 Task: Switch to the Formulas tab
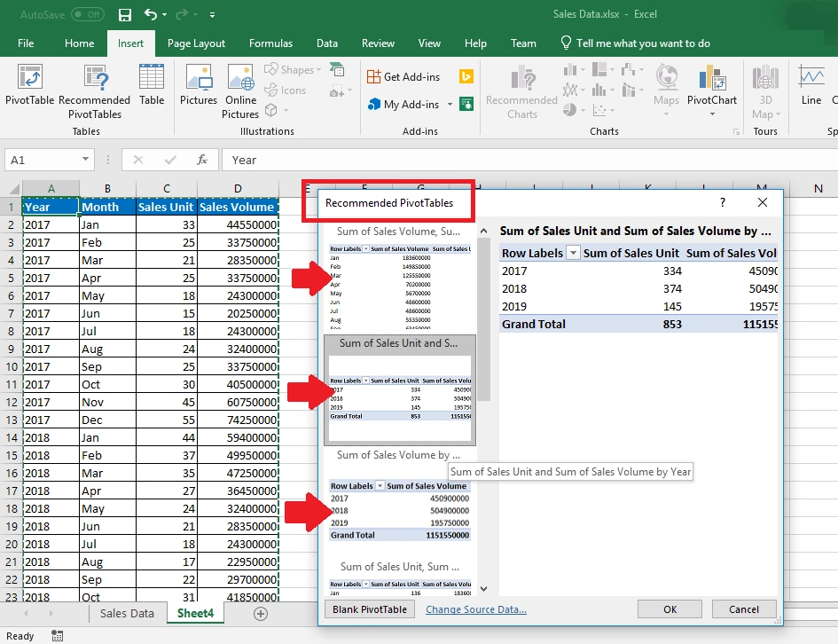270,43
